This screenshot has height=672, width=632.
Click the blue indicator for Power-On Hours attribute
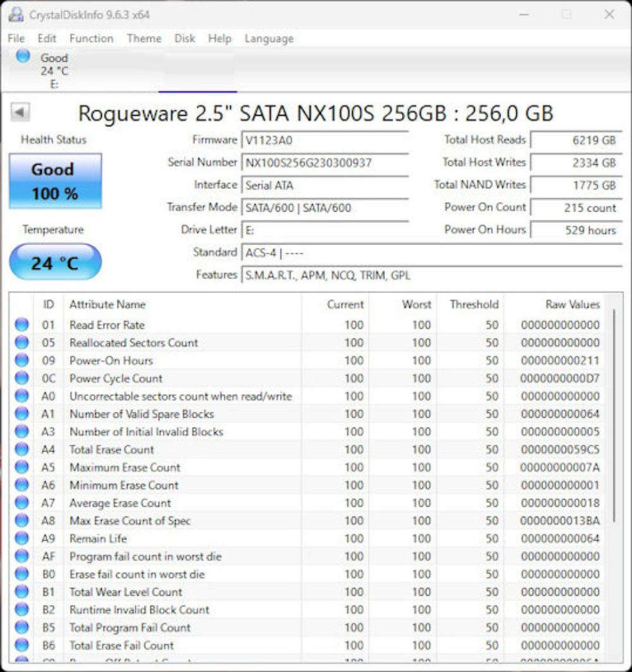click(21, 360)
